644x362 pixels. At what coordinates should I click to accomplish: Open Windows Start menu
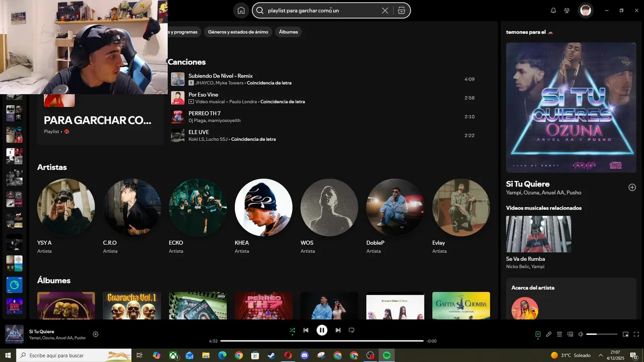8,355
